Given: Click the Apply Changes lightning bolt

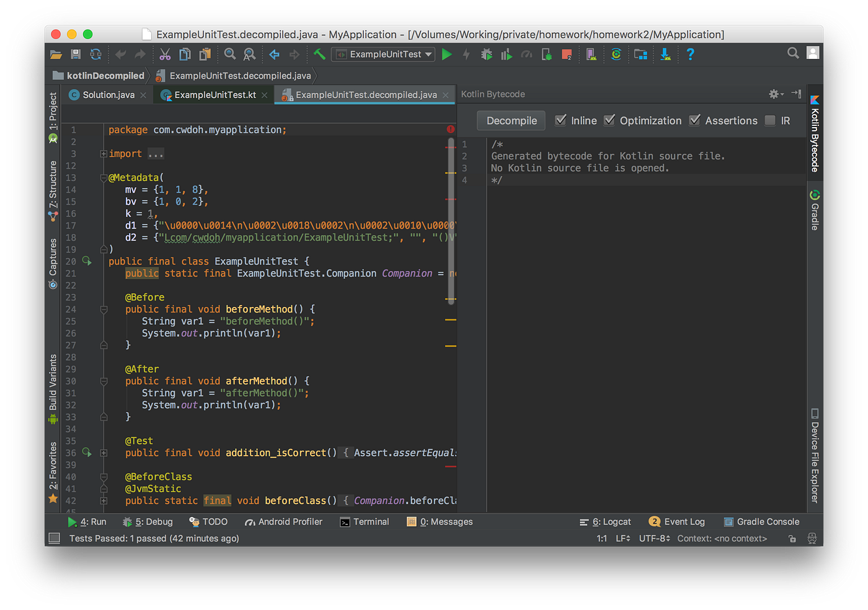Looking at the screenshot, I should coord(466,54).
